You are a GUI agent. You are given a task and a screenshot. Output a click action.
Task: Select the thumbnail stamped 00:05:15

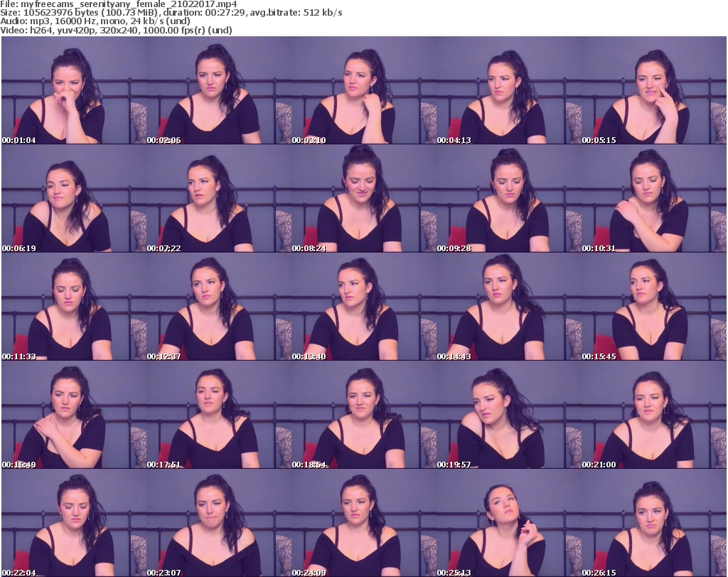pos(654,90)
